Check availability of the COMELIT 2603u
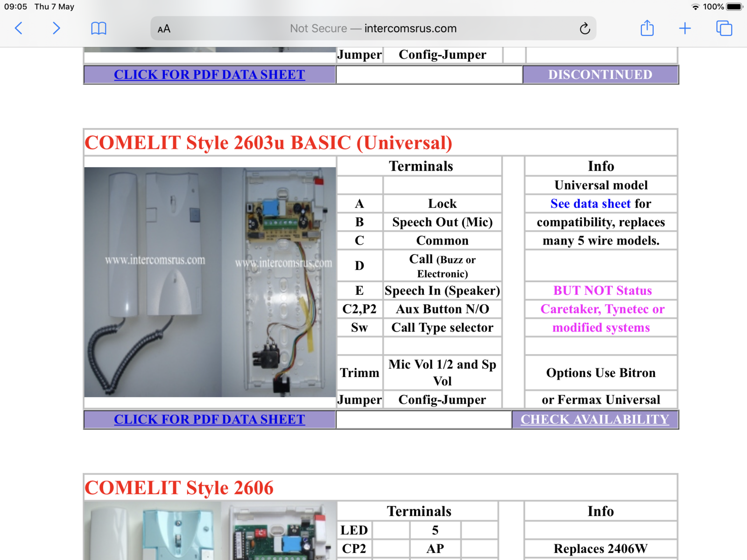747x560 pixels. click(x=596, y=419)
